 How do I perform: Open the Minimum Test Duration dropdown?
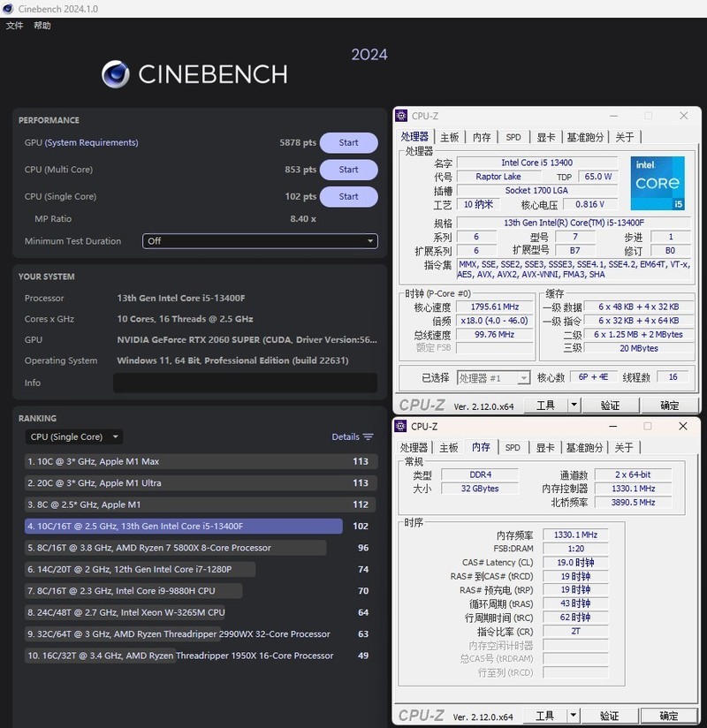tap(260, 241)
